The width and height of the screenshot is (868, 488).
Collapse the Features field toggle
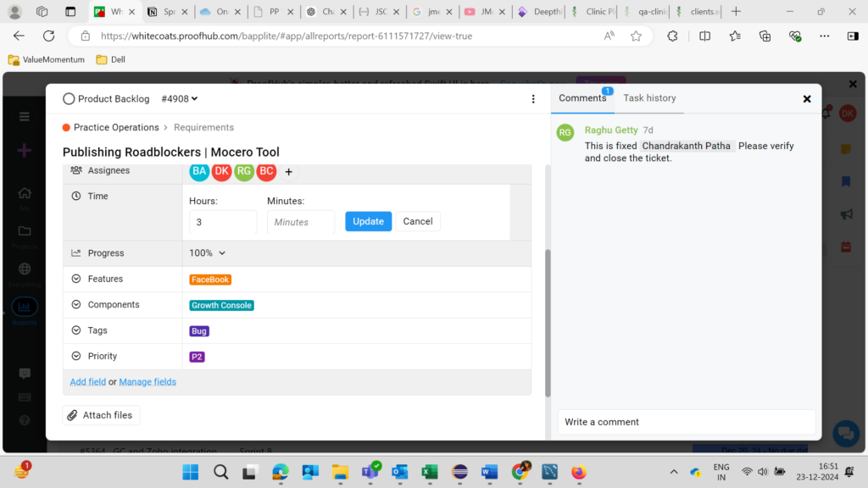click(76, 280)
